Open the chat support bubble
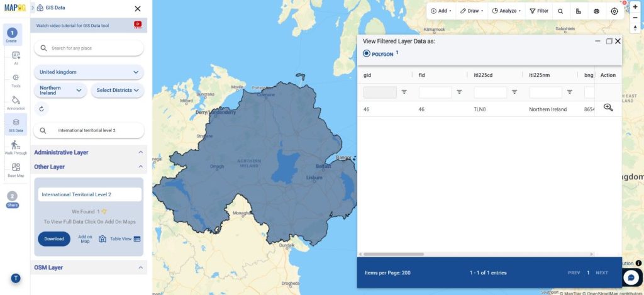Viewport: 644px width, 295px height. click(631, 277)
